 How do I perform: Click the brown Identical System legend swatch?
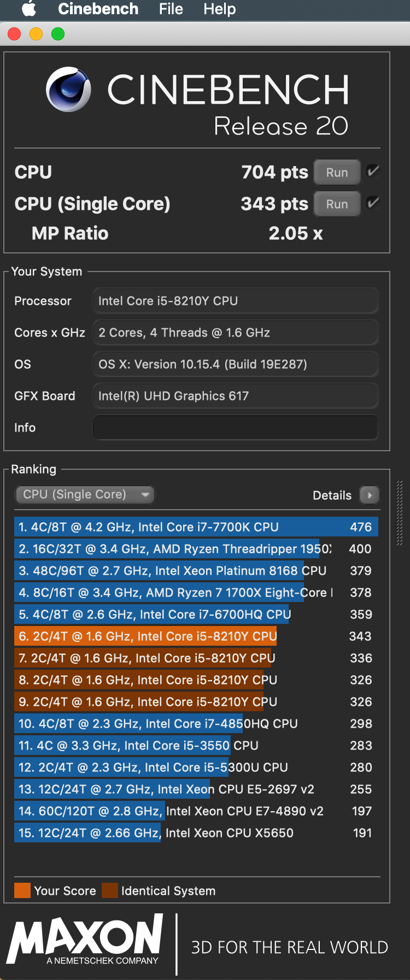[110, 891]
